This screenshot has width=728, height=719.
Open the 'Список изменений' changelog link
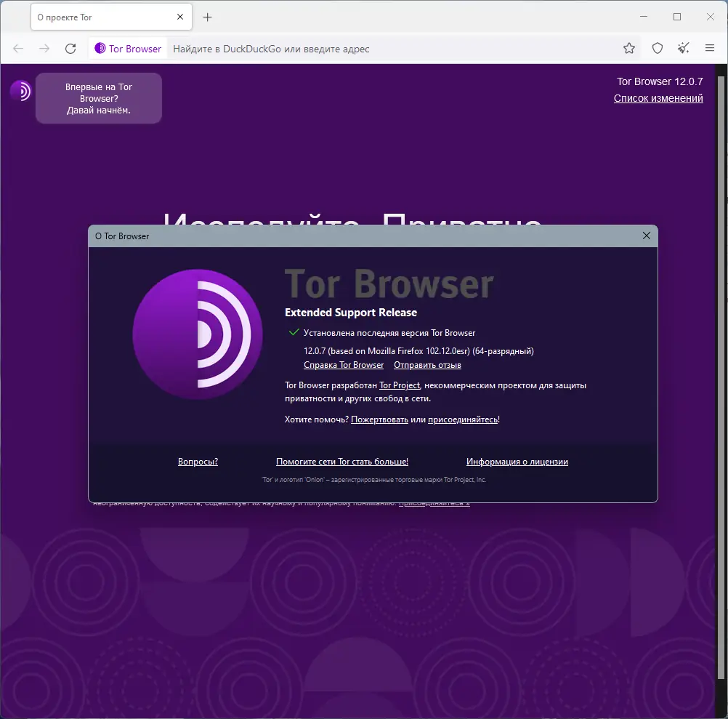658,98
